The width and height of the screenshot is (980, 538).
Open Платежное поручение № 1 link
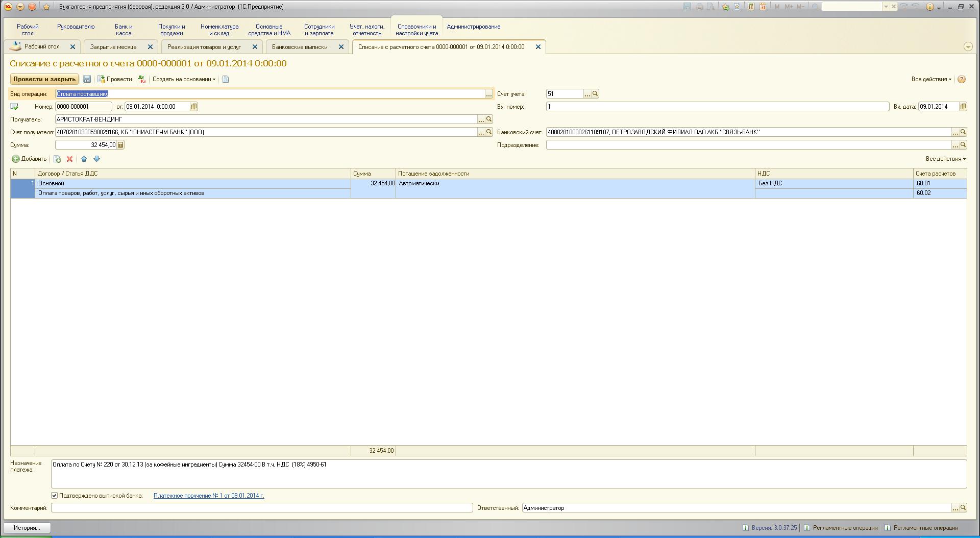pyautogui.click(x=209, y=496)
